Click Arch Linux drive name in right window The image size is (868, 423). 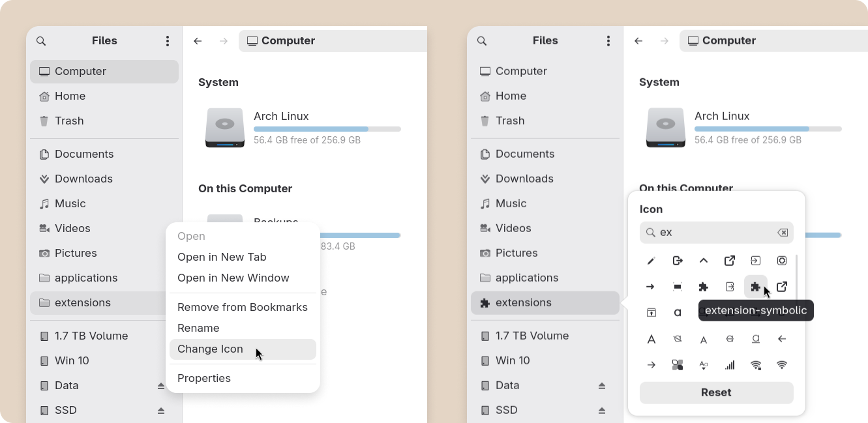(722, 116)
